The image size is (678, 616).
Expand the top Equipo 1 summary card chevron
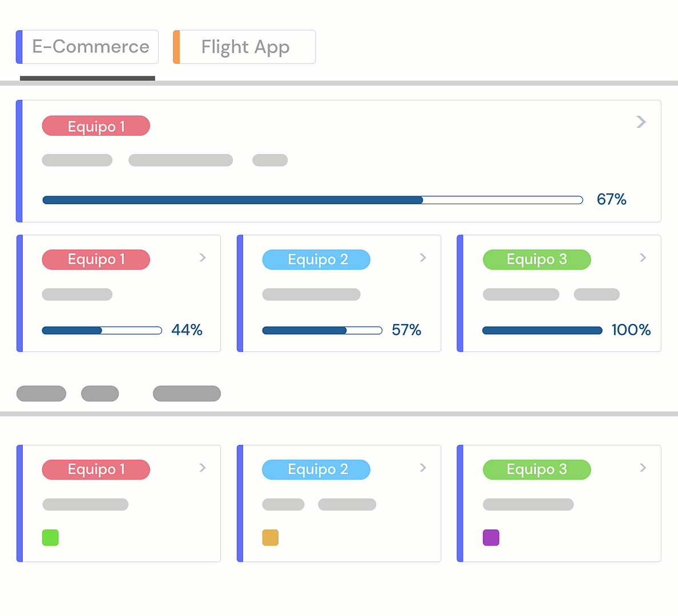point(641,122)
